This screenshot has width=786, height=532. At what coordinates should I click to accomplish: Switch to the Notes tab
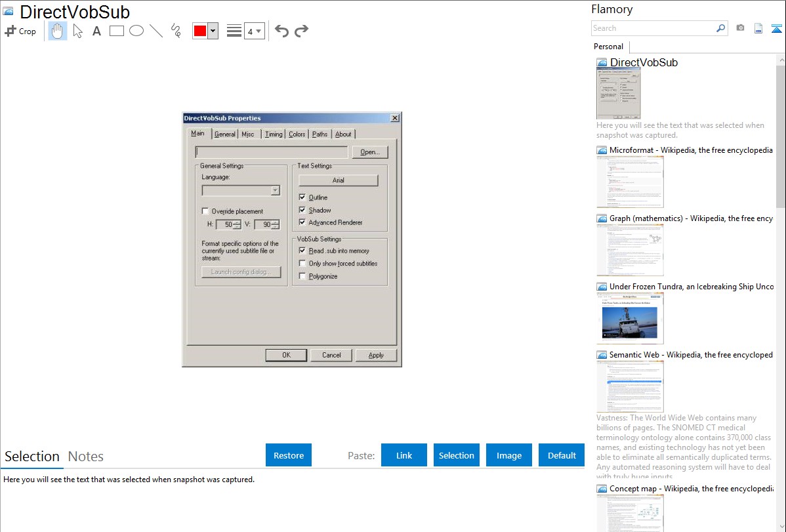pyautogui.click(x=86, y=457)
